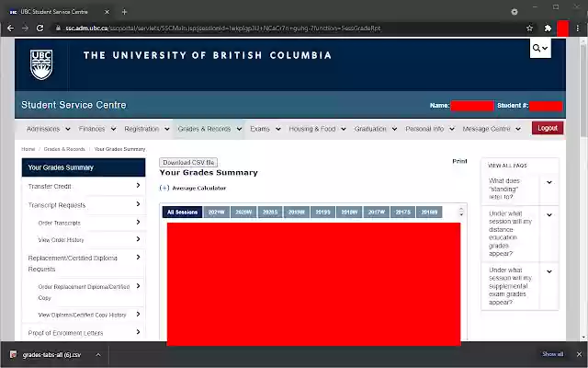Open Admissions menu
The height and width of the screenshot is (368, 588).
[x=48, y=129]
